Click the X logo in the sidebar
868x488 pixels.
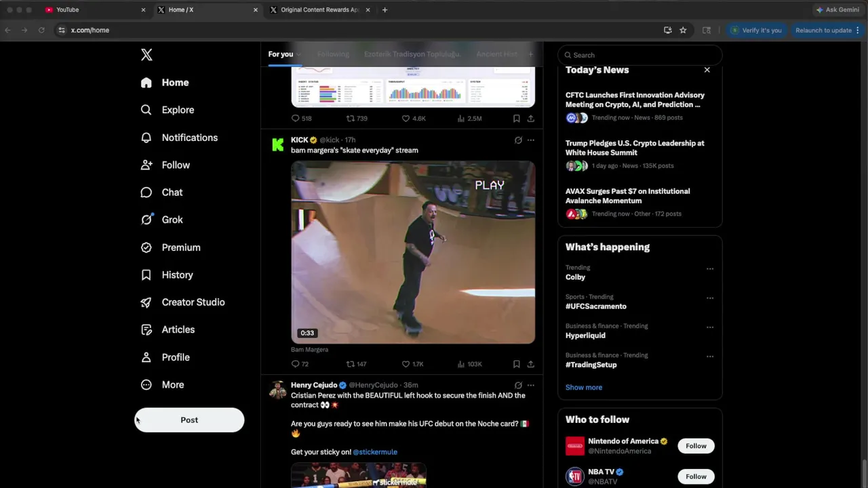tap(146, 55)
